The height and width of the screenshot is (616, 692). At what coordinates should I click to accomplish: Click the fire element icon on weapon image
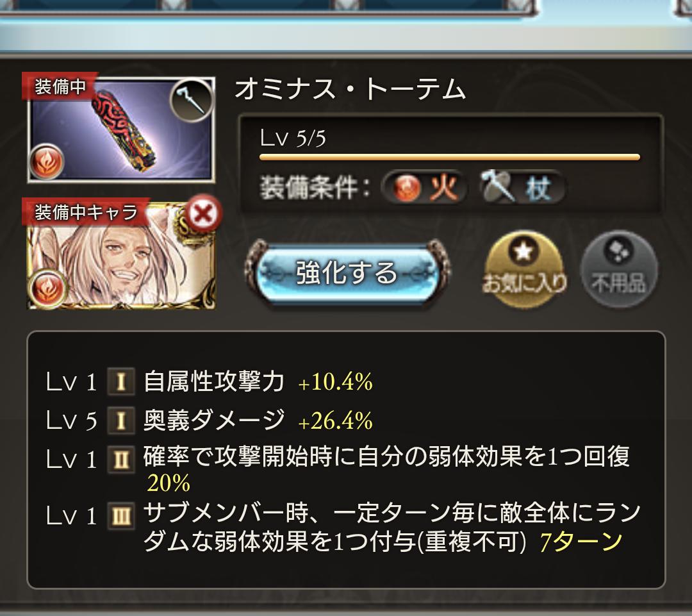(47, 162)
